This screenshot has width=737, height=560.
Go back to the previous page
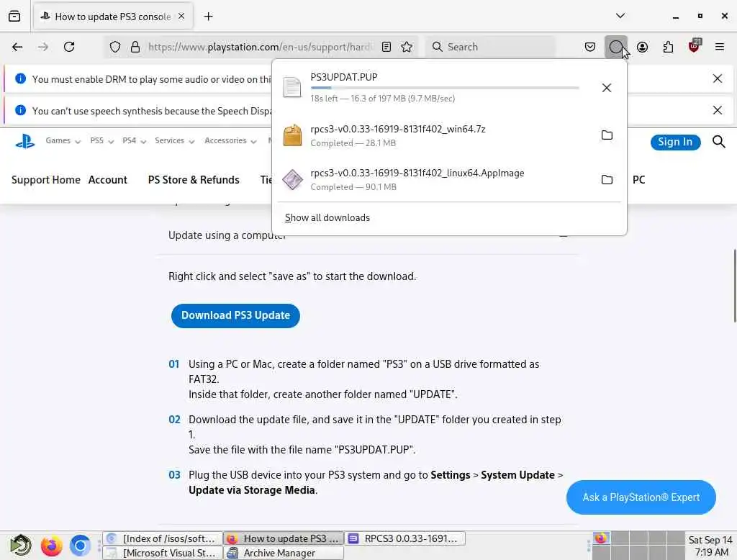pos(17,47)
